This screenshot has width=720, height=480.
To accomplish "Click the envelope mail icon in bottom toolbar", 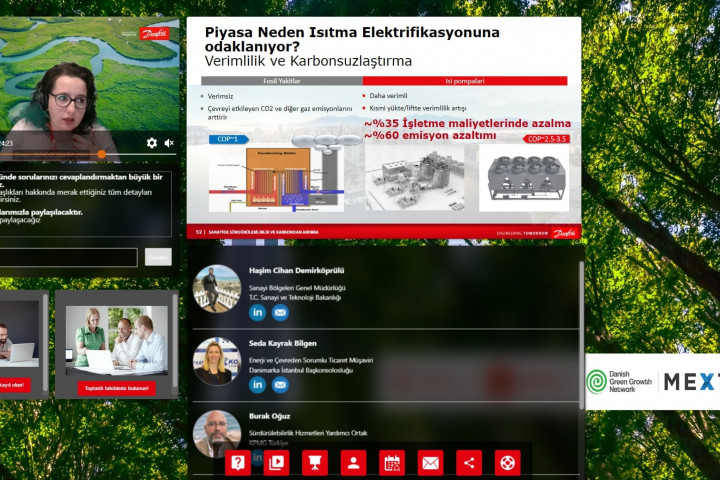I will (x=430, y=463).
